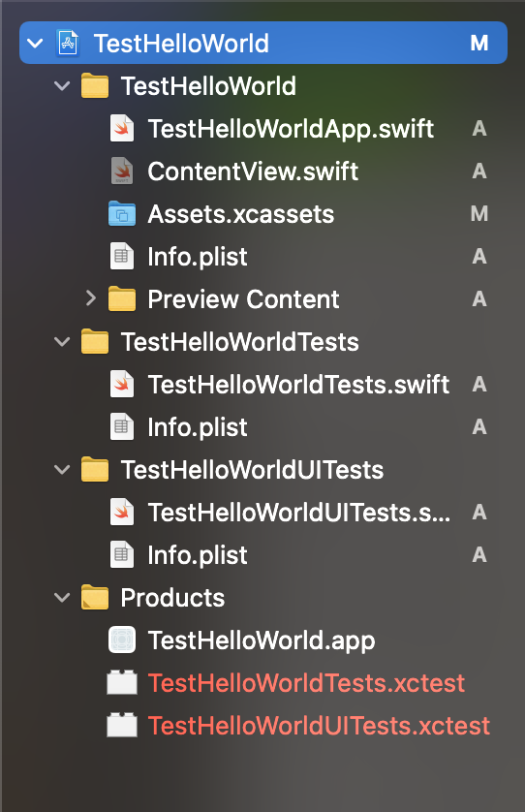Collapse the TestHelloWorldTests group
This screenshot has height=812, width=525.
[62, 342]
